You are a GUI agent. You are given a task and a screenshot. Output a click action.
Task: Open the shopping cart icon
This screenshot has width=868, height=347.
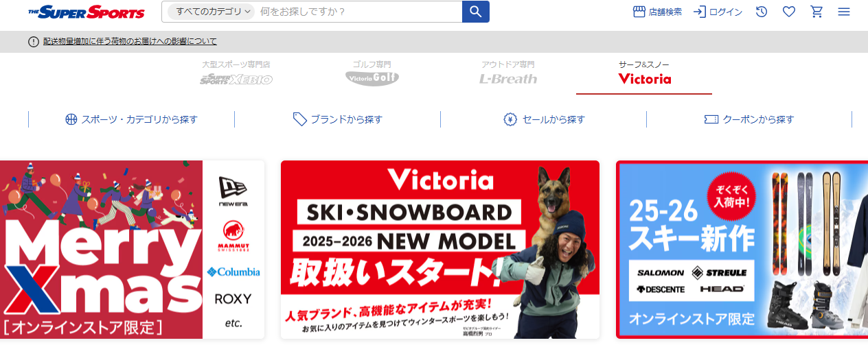coord(816,12)
